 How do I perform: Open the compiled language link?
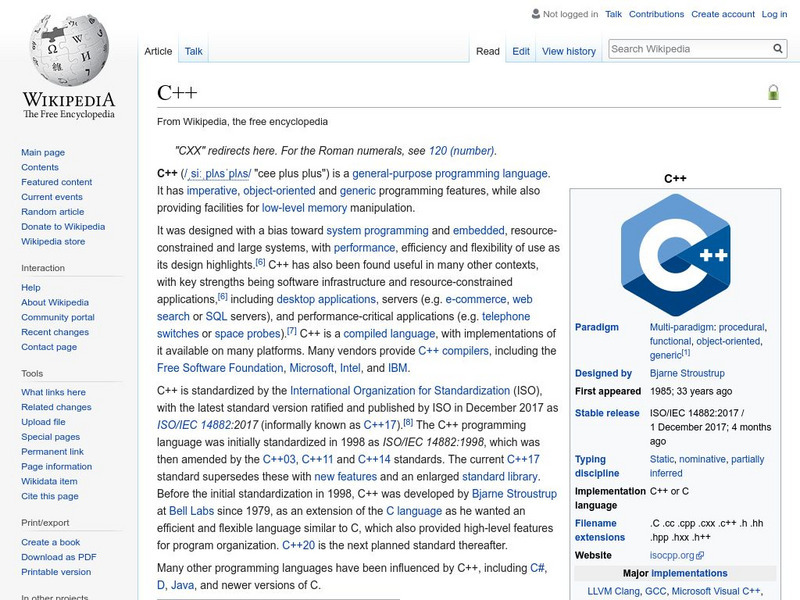coord(389,334)
